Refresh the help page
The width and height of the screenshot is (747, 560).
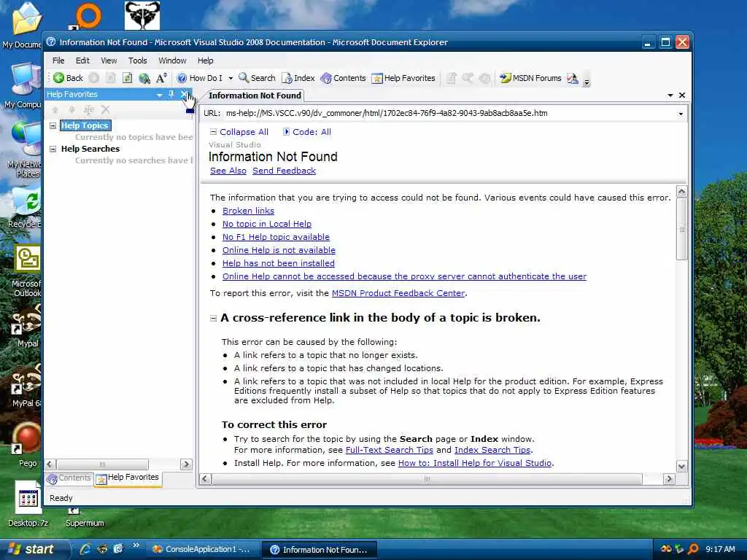pyautogui.click(x=127, y=78)
